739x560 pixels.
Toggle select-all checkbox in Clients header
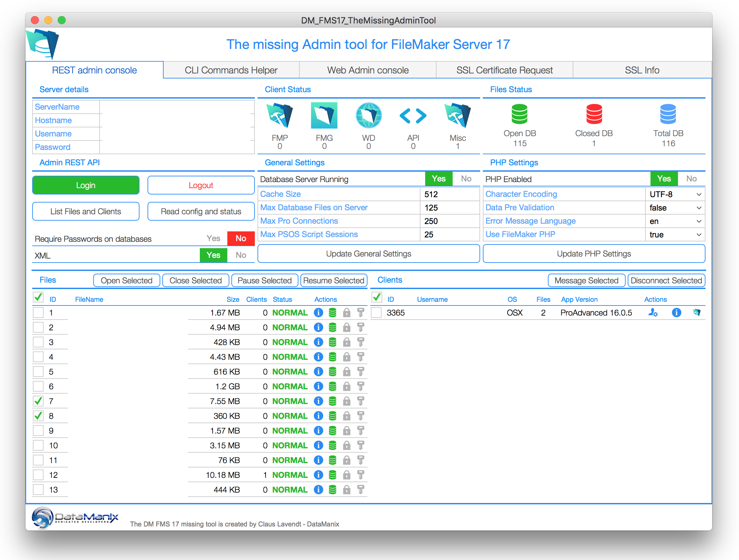[x=377, y=297]
